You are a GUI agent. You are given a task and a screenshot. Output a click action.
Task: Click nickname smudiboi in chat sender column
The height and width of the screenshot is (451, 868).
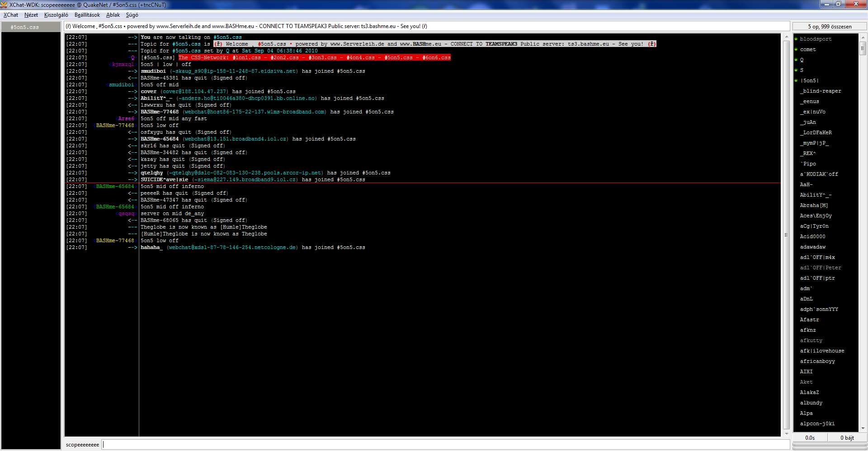tap(122, 85)
